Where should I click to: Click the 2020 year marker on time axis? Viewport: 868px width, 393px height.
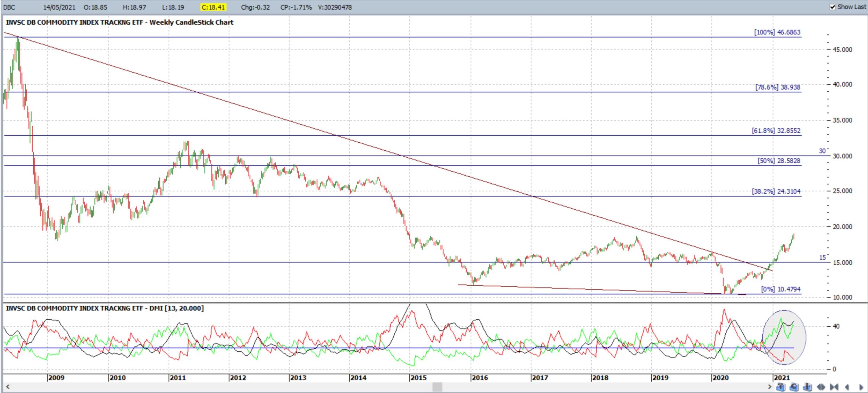pyautogui.click(x=720, y=378)
